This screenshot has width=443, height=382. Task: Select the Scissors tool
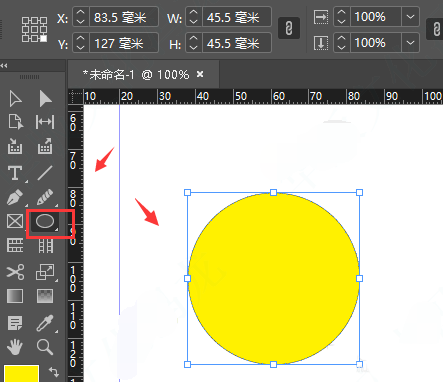pyautogui.click(x=15, y=272)
